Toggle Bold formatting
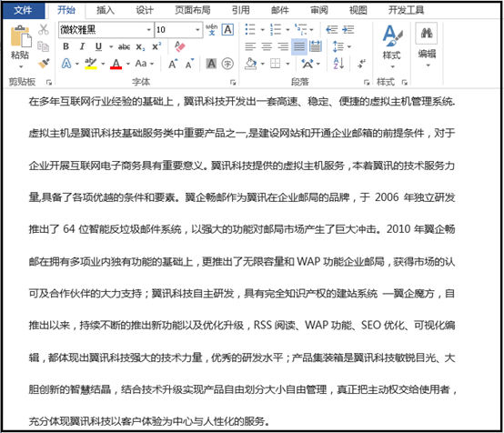Viewport: 504px width, 433px height. (66, 46)
